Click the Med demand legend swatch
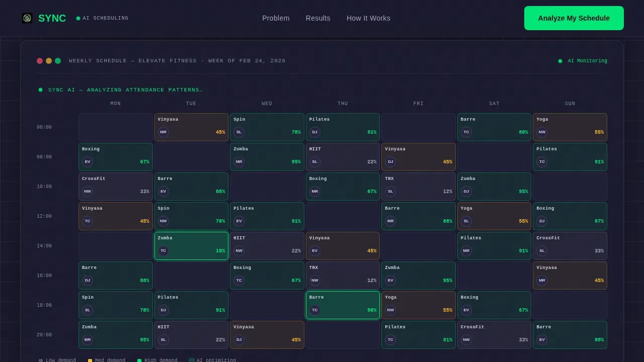Viewport: 644px width, 362px height. click(x=90, y=360)
